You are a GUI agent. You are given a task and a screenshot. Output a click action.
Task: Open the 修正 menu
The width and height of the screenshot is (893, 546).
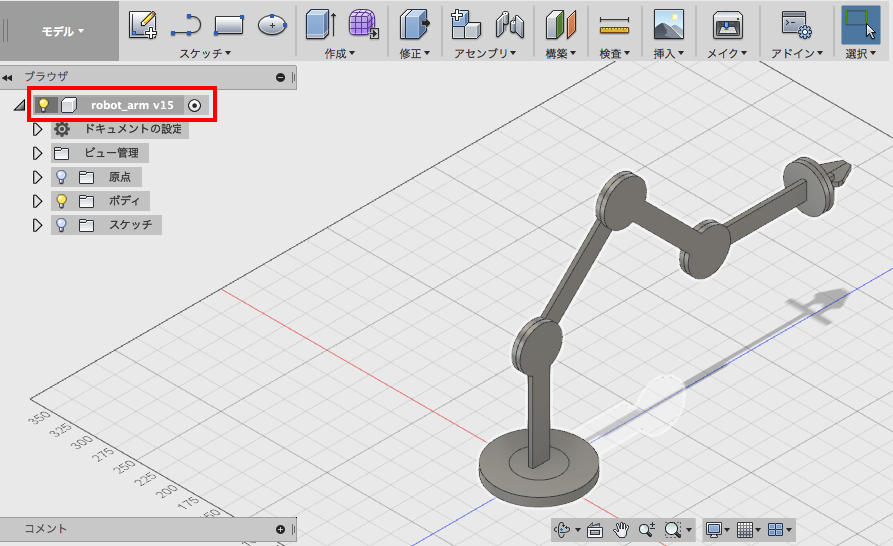(414, 54)
